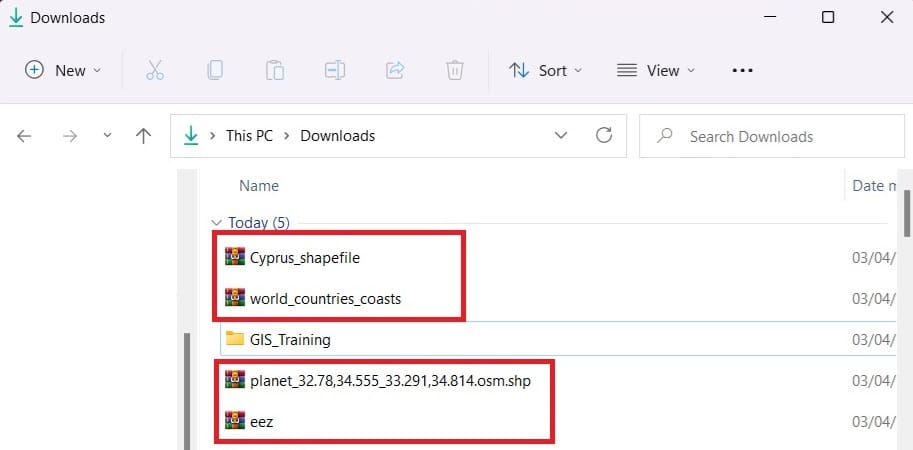Select the GIS_Training folder

click(x=290, y=339)
